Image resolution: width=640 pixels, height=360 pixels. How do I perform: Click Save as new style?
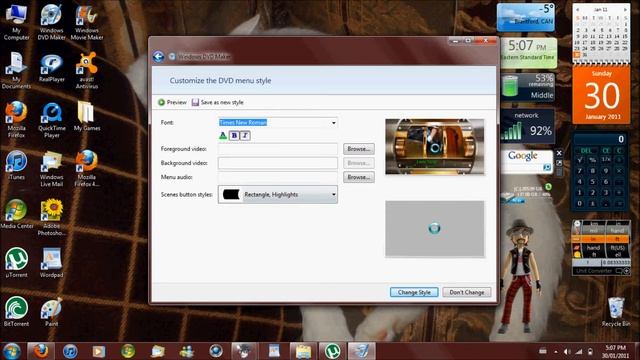(x=218, y=102)
